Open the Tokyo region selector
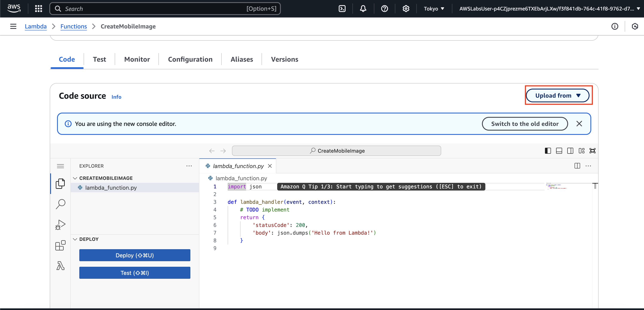Screen dimensions: 644x310 click(434, 9)
